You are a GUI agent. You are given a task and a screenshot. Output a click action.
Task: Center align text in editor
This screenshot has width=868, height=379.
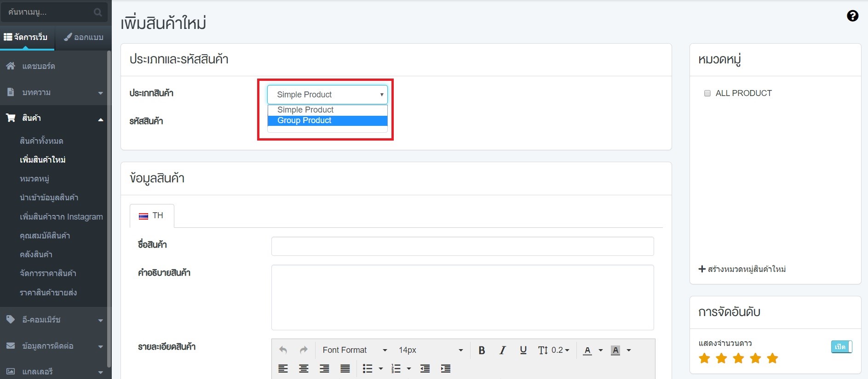pyautogui.click(x=304, y=368)
